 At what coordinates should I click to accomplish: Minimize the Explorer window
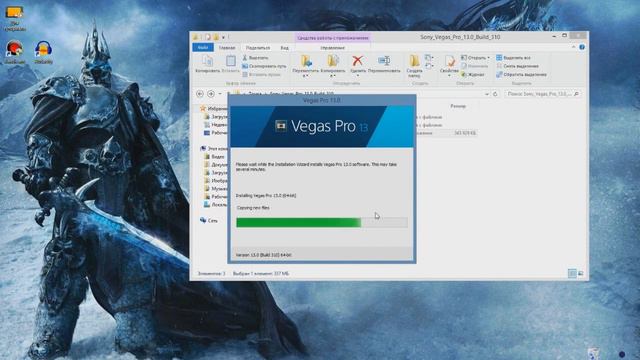(x=554, y=36)
